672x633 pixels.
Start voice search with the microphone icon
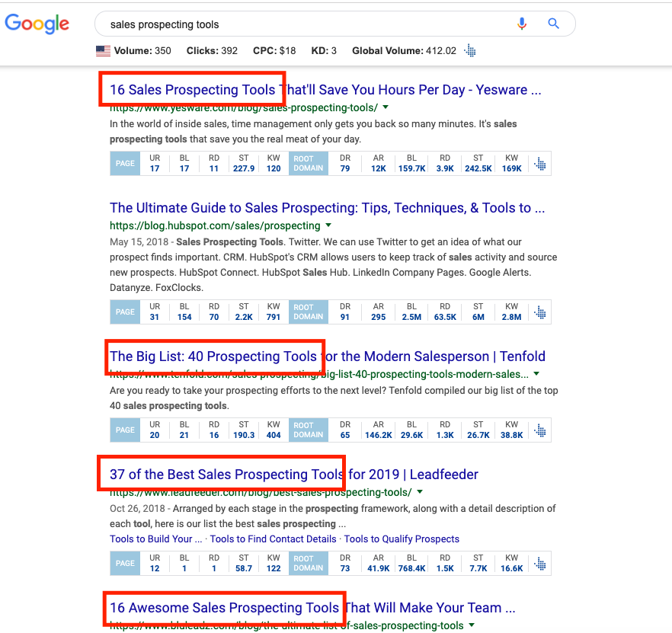click(x=522, y=24)
